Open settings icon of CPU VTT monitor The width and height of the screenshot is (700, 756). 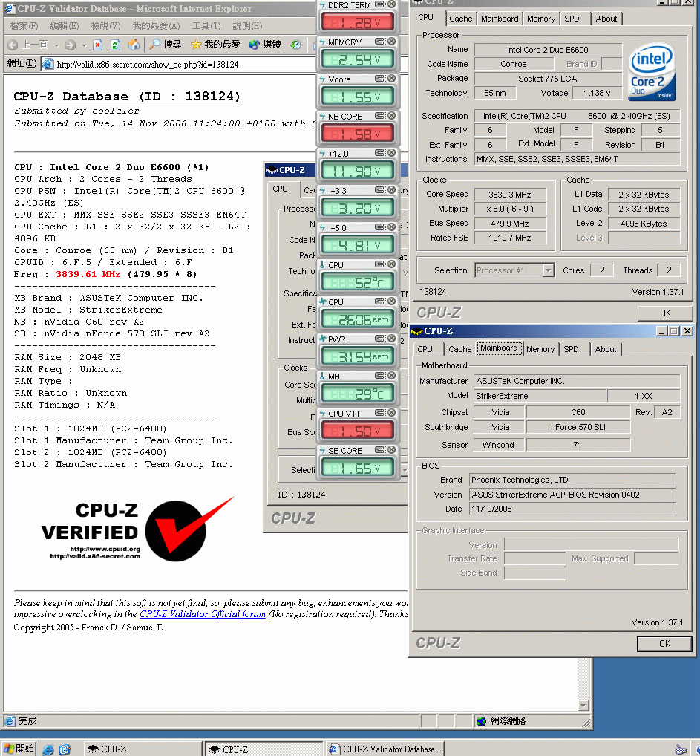(380, 413)
